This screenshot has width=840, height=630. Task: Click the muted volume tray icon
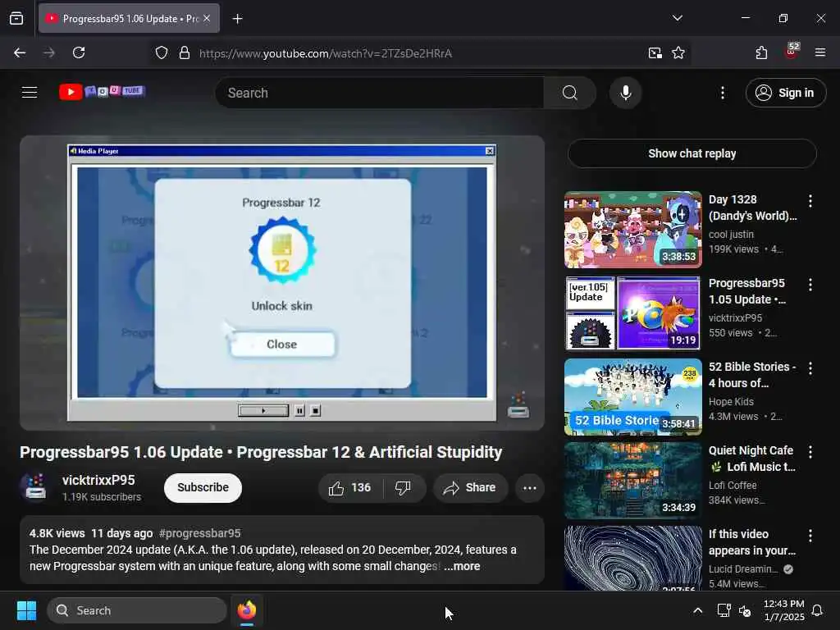[x=745, y=610]
